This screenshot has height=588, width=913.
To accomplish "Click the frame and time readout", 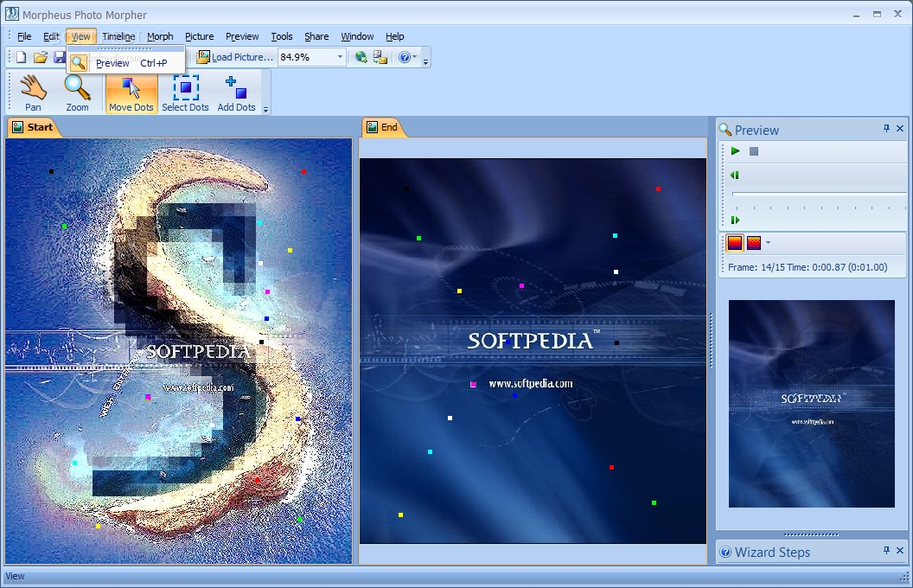I will (x=808, y=267).
